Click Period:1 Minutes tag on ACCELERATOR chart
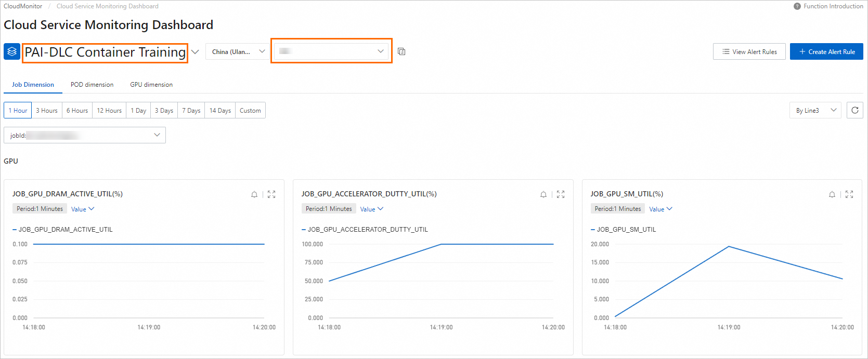 329,208
